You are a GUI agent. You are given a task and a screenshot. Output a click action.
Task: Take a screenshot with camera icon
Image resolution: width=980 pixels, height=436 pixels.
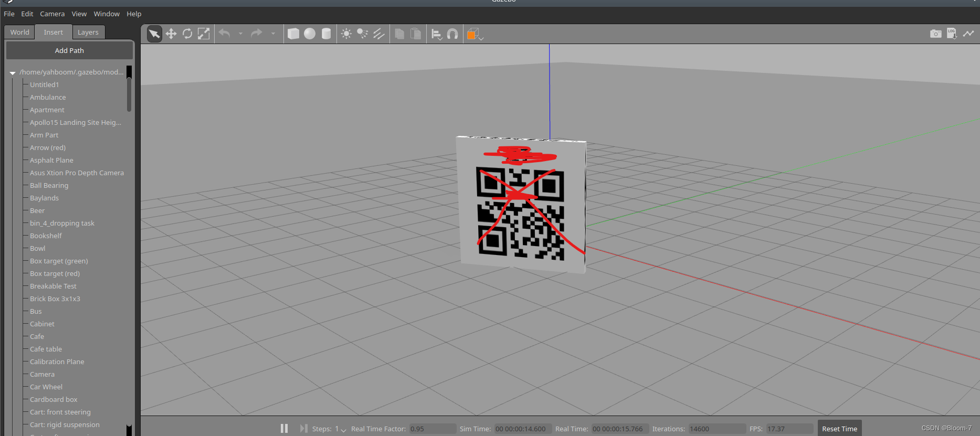pos(935,34)
